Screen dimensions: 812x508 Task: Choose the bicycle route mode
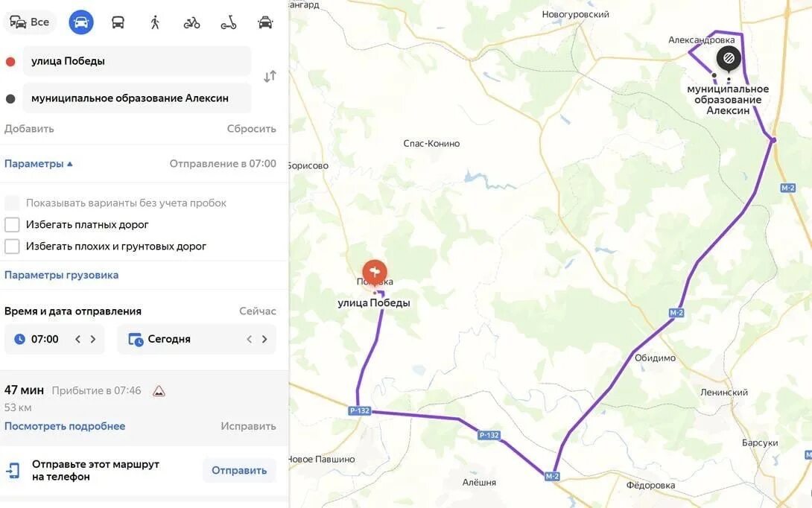191,23
